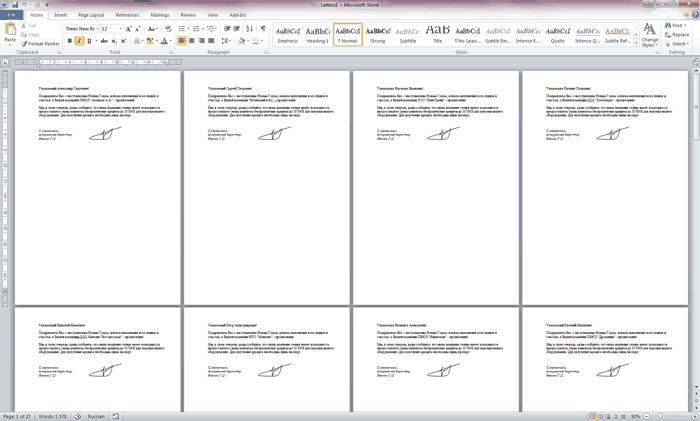Image resolution: width=700 pixels, height=421 pixels.
Task: Click the Replace button
Action: pos(679,35)
